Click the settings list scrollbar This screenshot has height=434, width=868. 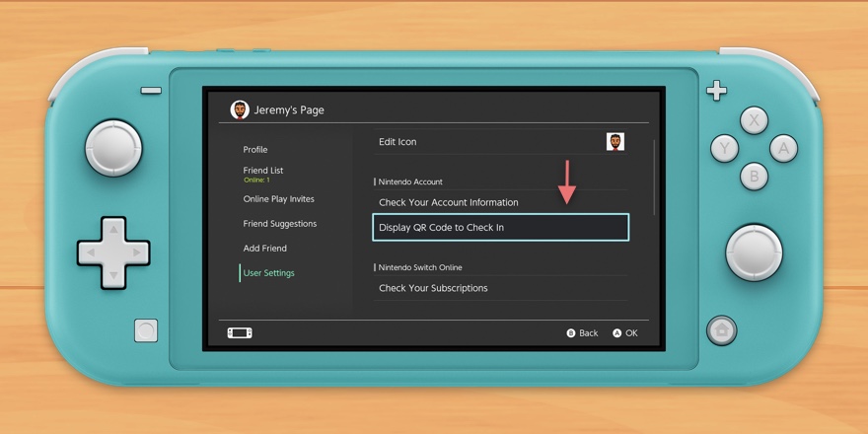tap(654, 177)
